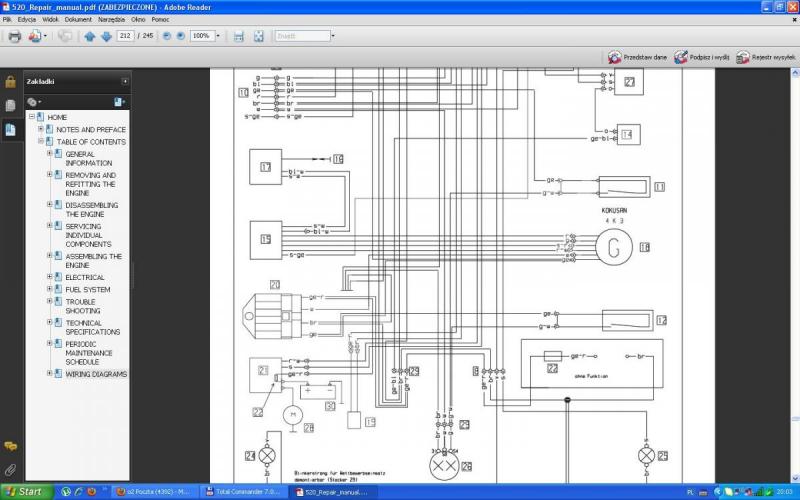Collapse the TABLE OF CONTENTS bookmark node
This screenshot has width=800, height=500.
click(x=40, y=141)
